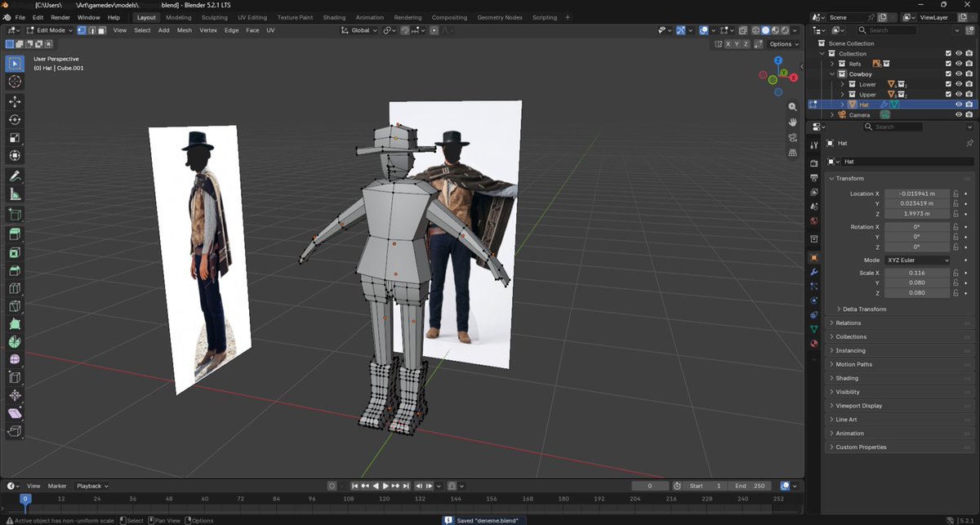
Task: Switch to vertex select mode
Action: (x=82, y=30)
